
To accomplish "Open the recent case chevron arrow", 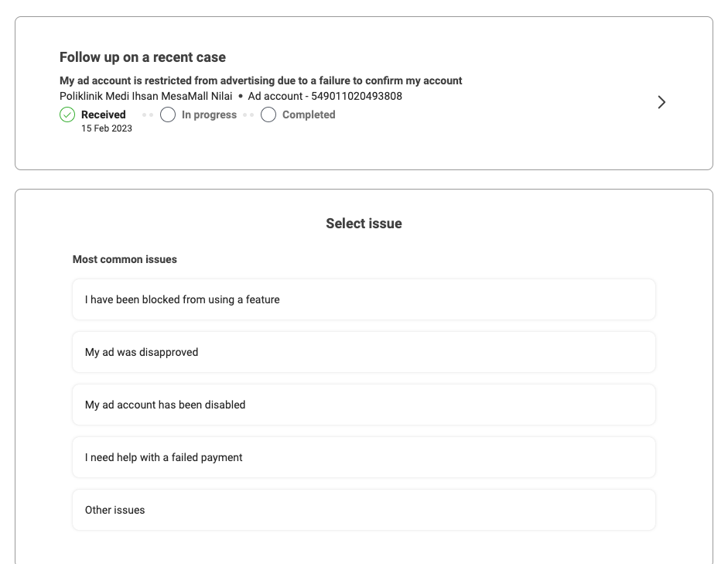I will click(661, 102).
